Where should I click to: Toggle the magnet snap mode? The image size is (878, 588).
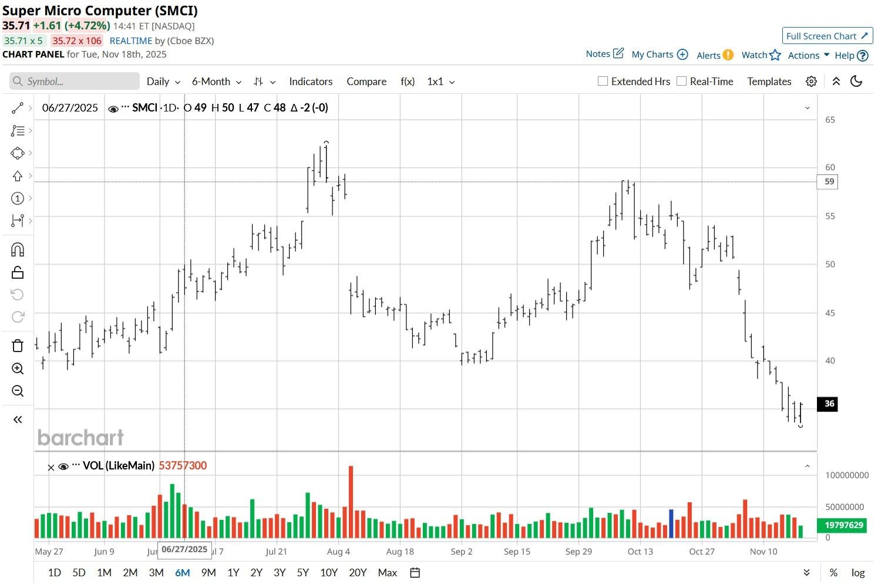tap(18, 250)
